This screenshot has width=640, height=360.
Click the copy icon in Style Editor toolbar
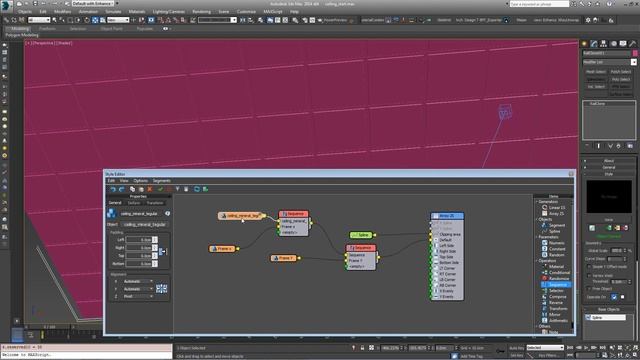click(x=132, y=189)
